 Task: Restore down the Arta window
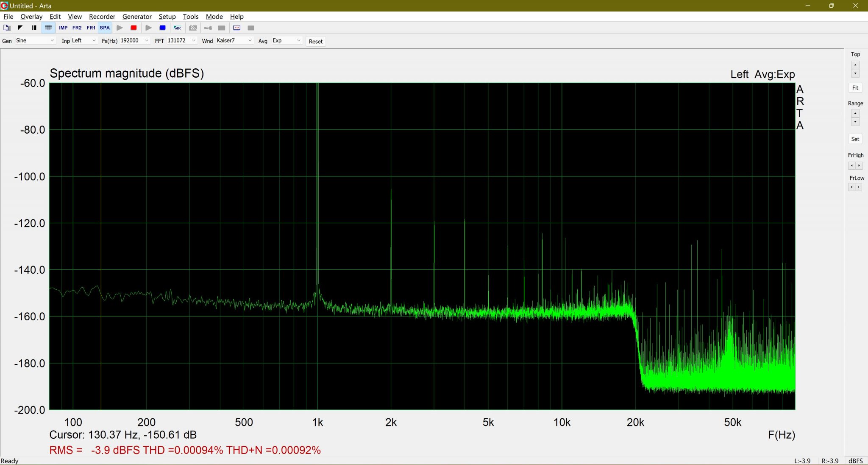pyautogui.click(x=831, y=6)
